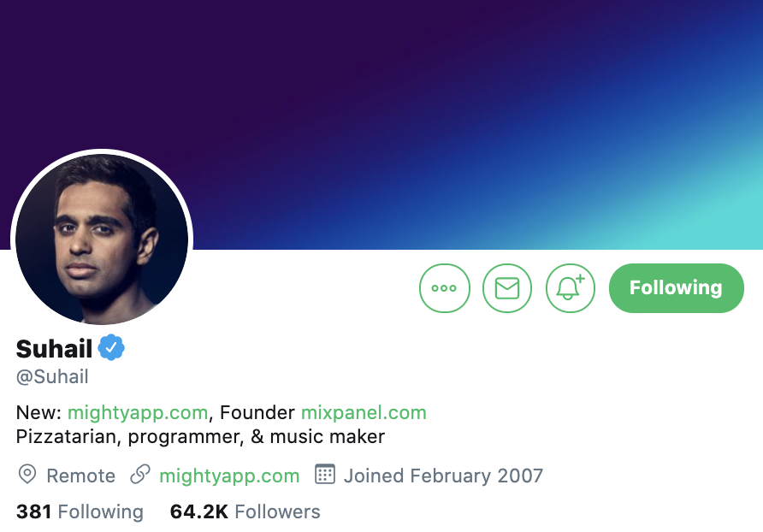Click the chain link icon
The height and width of the screenshot is (532, 763).
[x=140, y=475]
